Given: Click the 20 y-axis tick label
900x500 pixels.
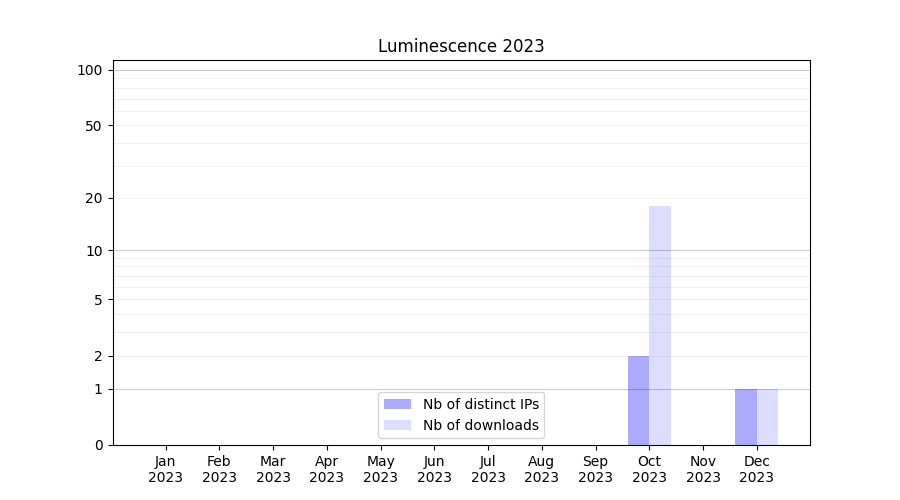Looking at the screenshot, I should point(94,198).
